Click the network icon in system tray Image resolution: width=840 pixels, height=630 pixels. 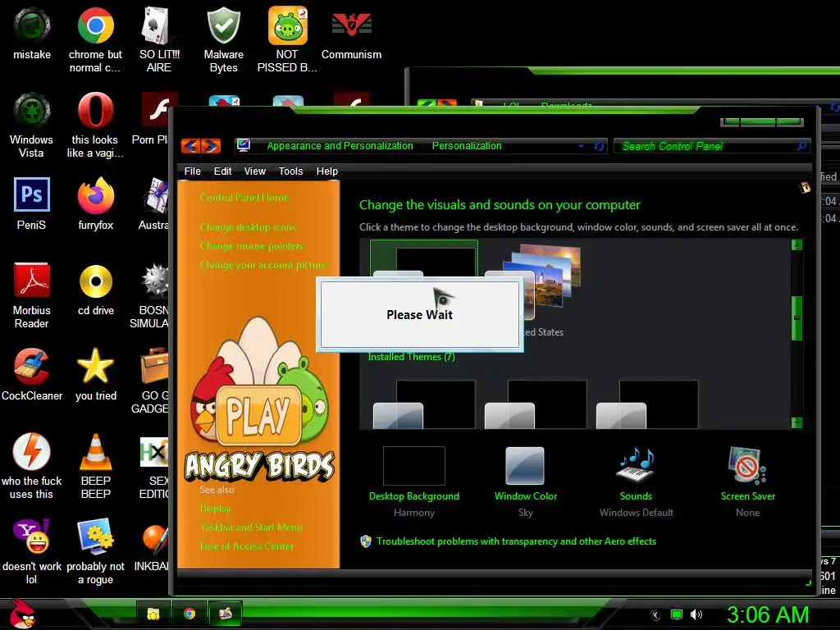click(677, 615)
